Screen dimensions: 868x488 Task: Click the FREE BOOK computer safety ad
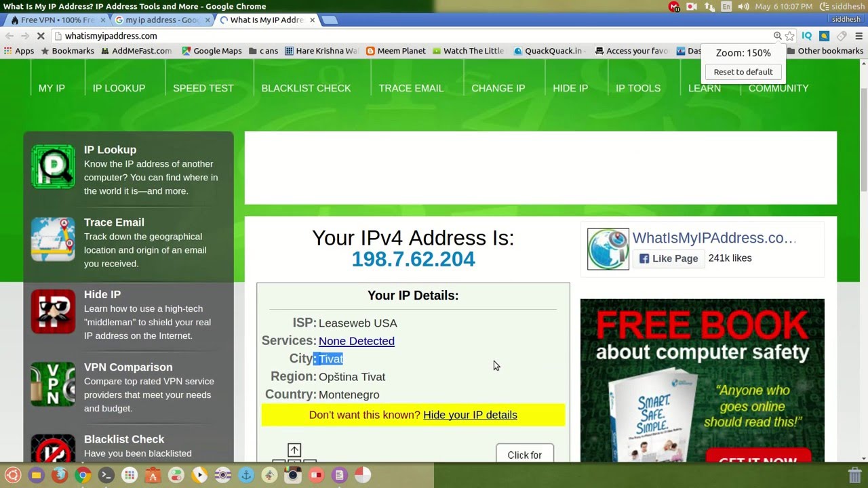click(x=703, y=380)
